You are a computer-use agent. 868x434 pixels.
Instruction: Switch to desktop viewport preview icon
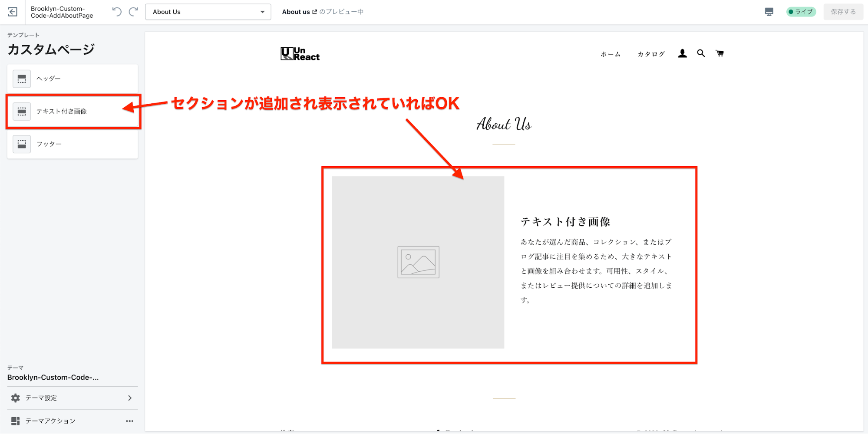(x=769, y=12)
